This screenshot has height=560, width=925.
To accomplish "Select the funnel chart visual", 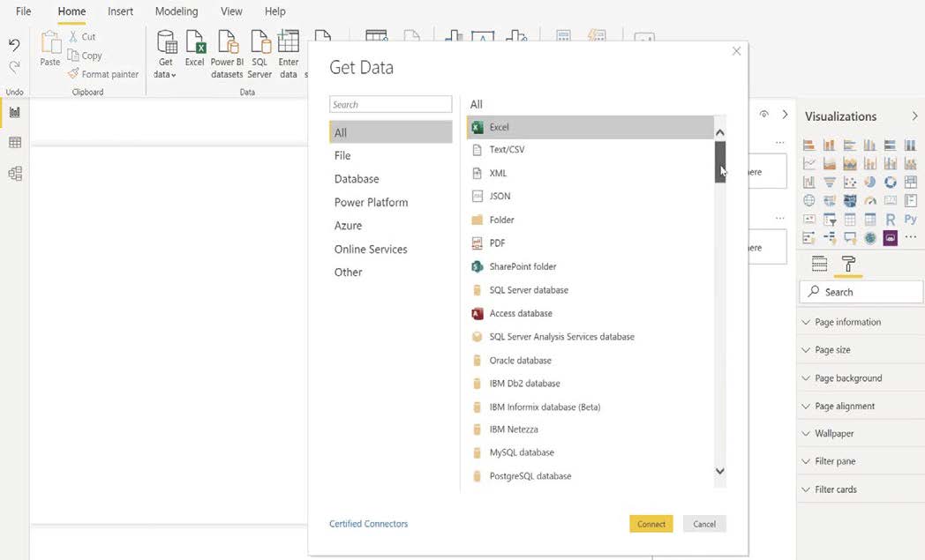I will coord(830,183).
